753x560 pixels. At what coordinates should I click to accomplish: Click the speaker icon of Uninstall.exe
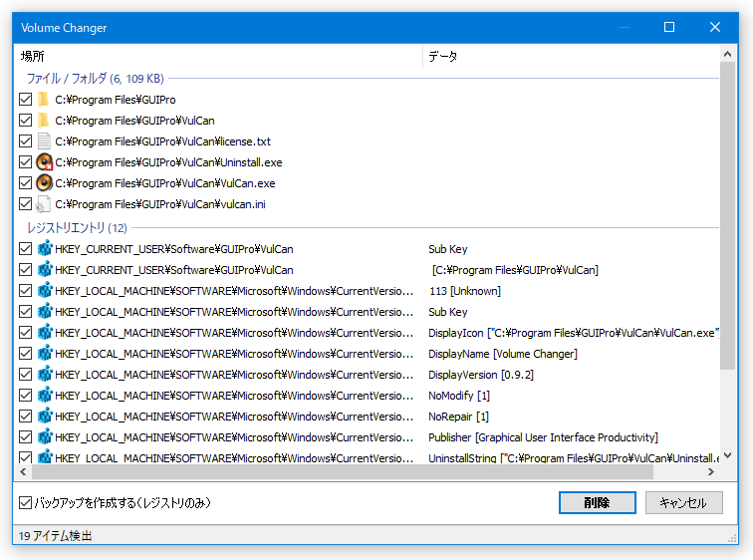pos(44,162)
